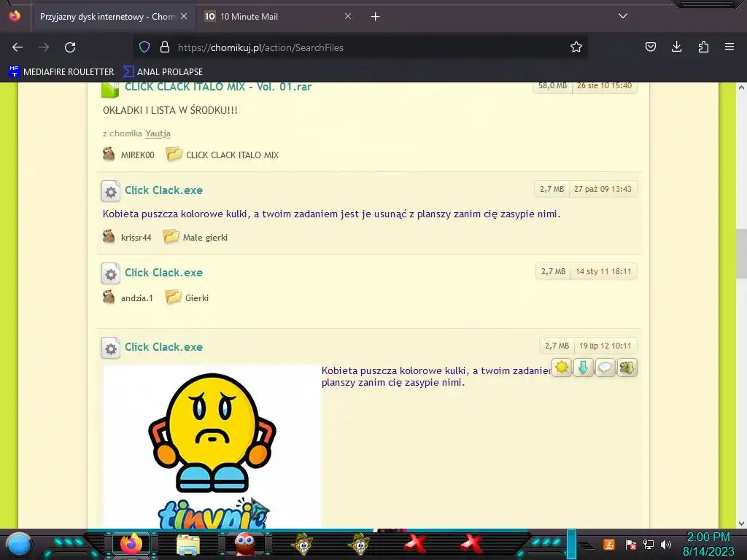Click the folder icon beside Małe gierki

[x=171, y=236]
